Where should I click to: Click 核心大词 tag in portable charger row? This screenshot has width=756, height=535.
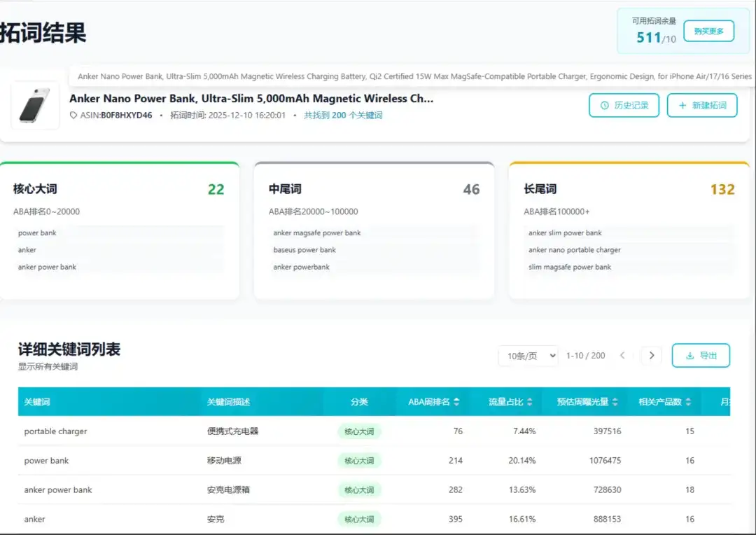[359, 431]
